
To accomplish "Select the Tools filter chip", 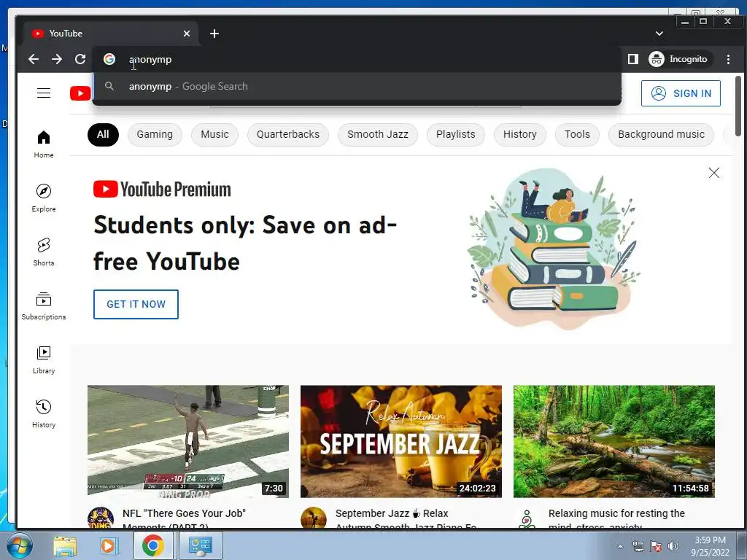I will (x=578, y=134).
